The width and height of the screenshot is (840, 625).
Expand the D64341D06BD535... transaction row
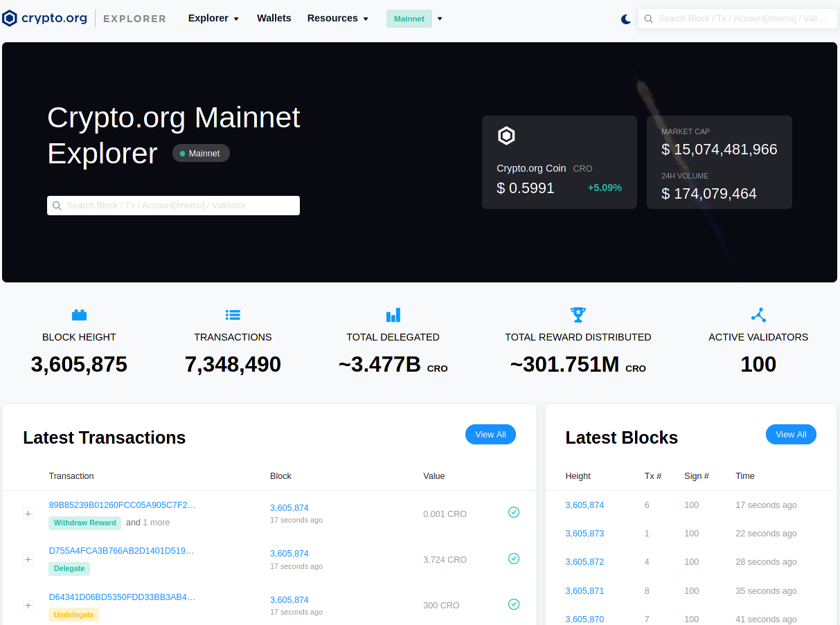[28, 606]
